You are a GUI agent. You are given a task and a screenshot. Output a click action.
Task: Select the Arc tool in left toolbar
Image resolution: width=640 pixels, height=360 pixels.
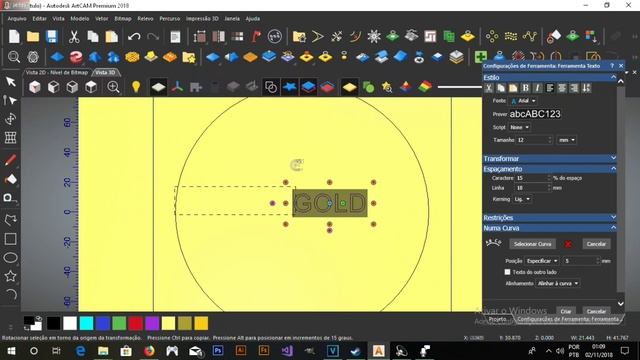tap(11, 295)
